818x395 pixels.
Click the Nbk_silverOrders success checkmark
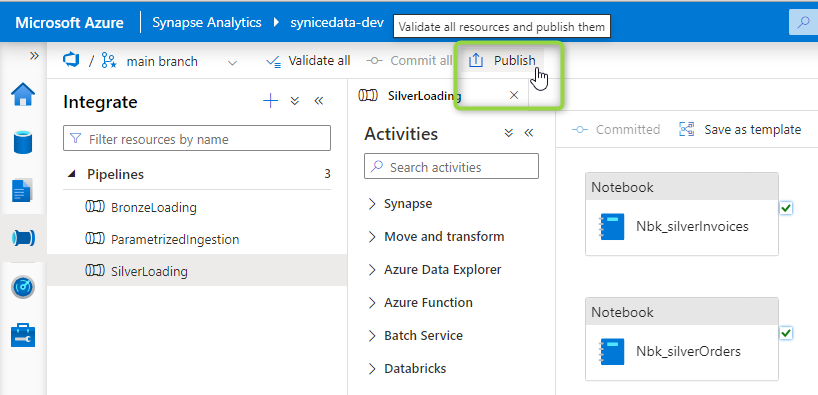(787, 333)
